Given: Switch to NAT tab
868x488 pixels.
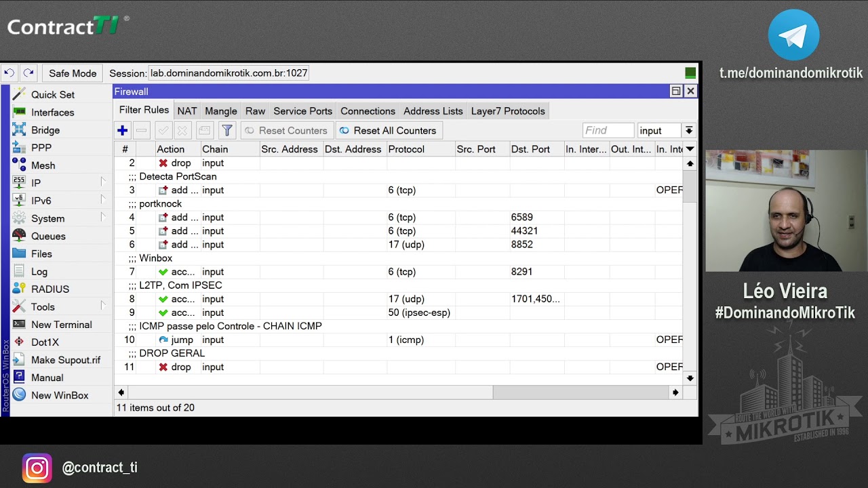Looking at the screenshot, I should click(187, 111).
